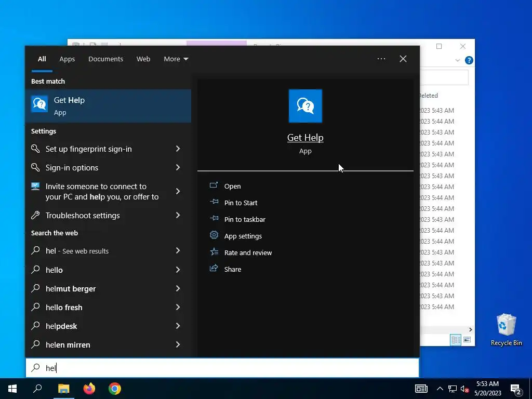Image resolution: width=532 pixels, height=399 pixels.
Task: Click Share action for Get Help
Action: pos(233,270)
